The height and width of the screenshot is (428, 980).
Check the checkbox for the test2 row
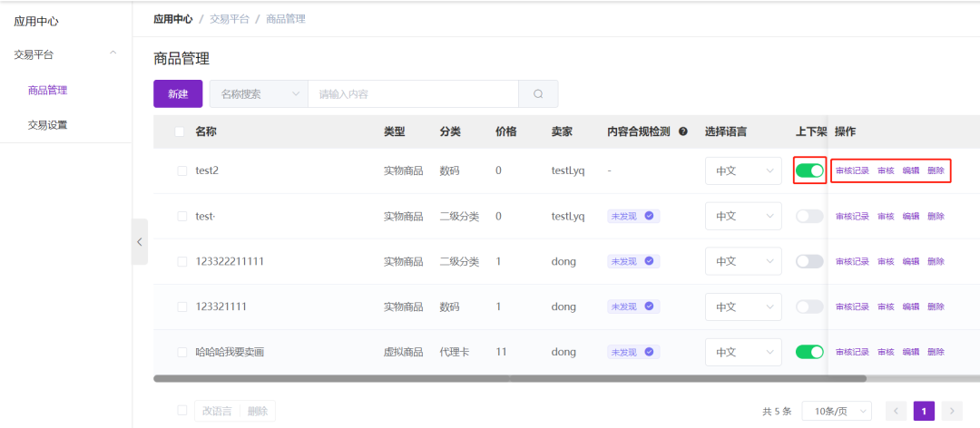(x=182, y=170)
